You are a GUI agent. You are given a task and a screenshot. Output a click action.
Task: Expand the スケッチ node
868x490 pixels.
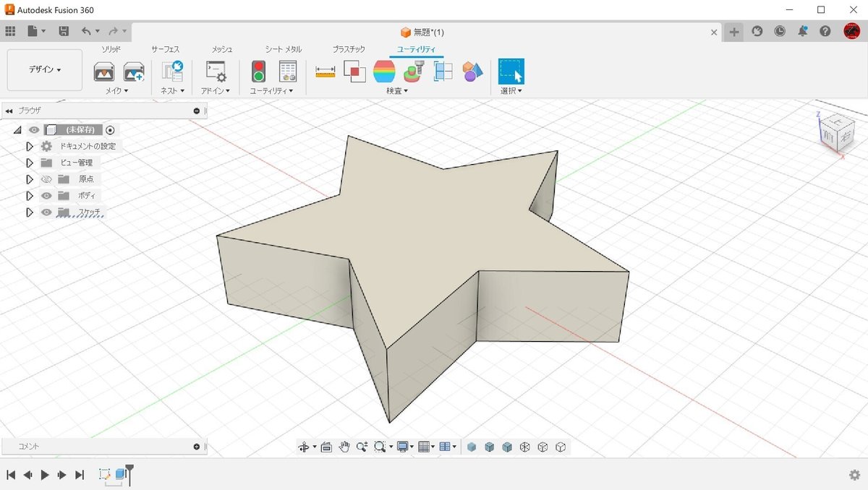point(30,212)
